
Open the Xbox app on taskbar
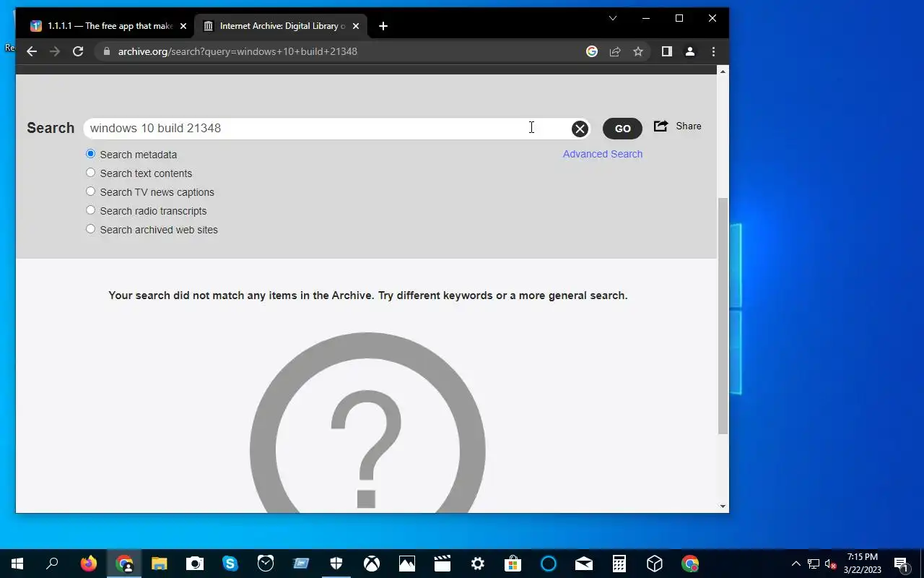click(x=372, y=564)
